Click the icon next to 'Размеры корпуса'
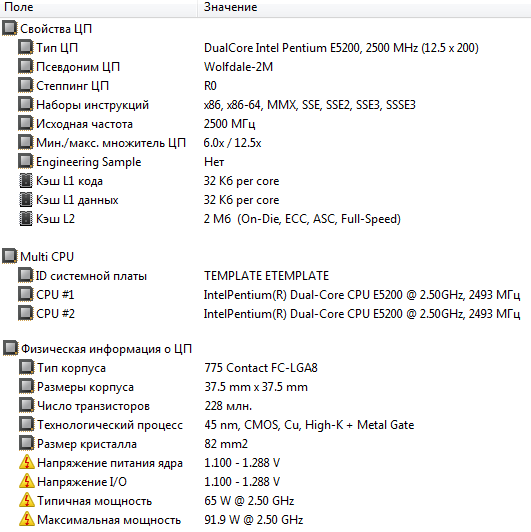This screenshot has width=531, height=532. (26, 386)
